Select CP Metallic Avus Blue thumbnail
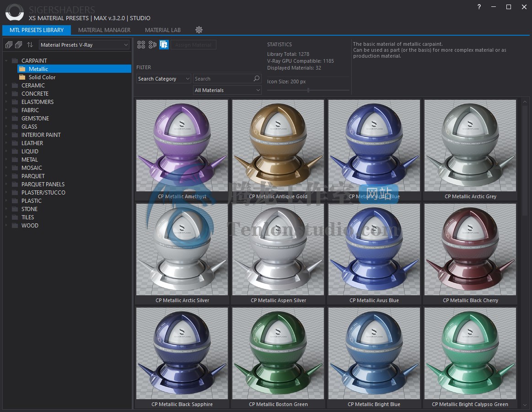532x412 pixels. [374, 249]
